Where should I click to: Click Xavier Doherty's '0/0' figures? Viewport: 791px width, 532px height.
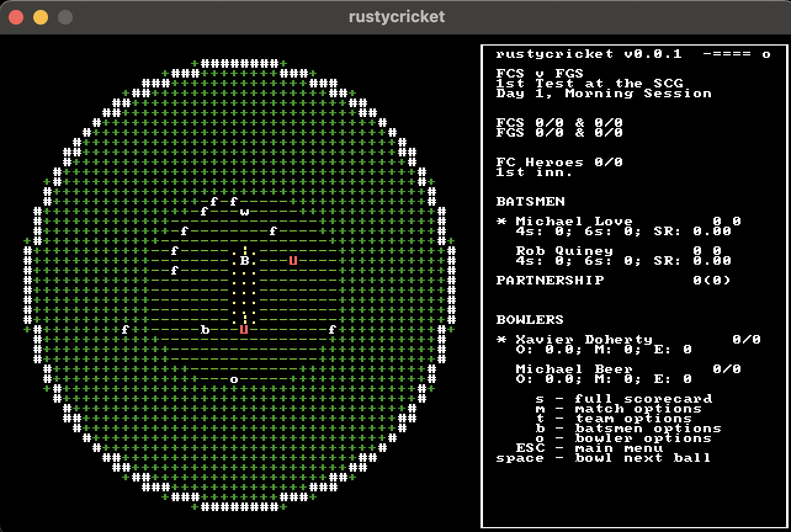coord(747,340)
